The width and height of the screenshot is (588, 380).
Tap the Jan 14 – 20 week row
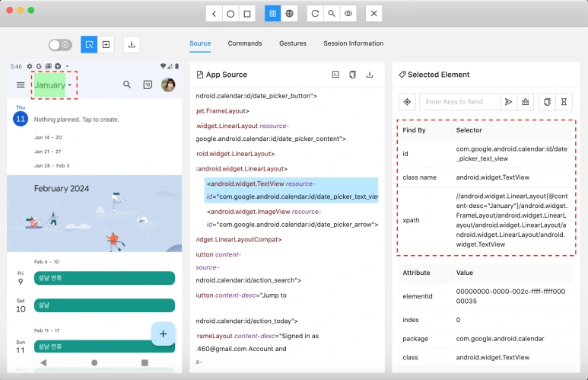click(48, 137)
